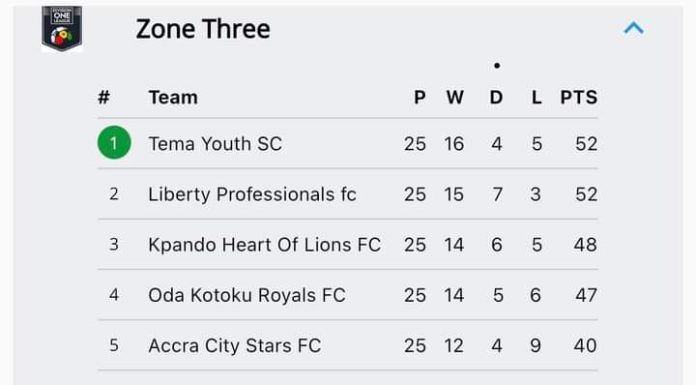Sort by the P column header

(419, 97)
